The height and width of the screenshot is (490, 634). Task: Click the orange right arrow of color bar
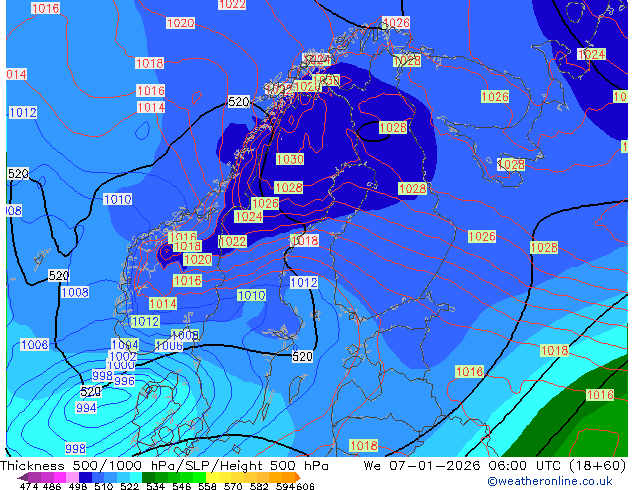point(298,477)
